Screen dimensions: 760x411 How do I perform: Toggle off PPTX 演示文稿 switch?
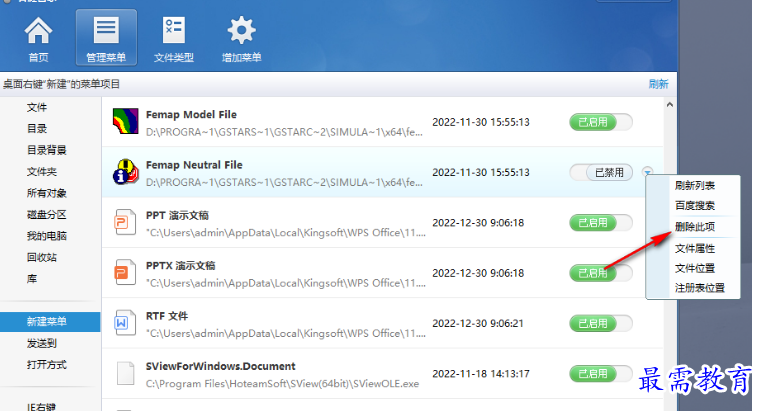pyautogui.click(x=601, y=273)
